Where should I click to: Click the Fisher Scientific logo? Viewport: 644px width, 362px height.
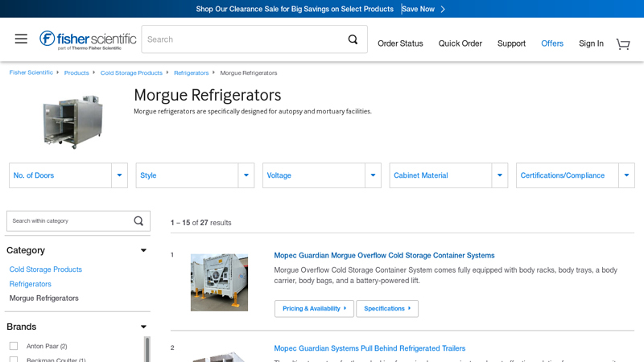[x=88, y=39]
